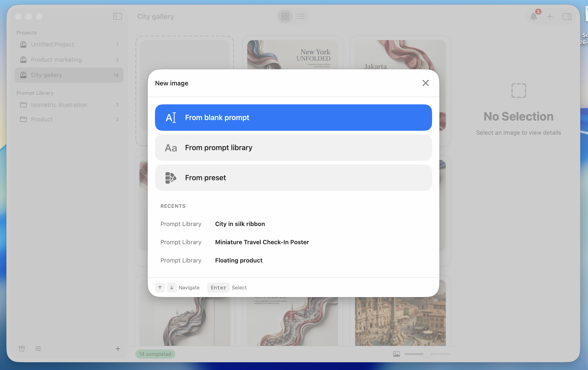This screenshot has height=370, width=588.
Task: Open the filter settings icon in sidebar footer
Action: [x=38, y=349]
